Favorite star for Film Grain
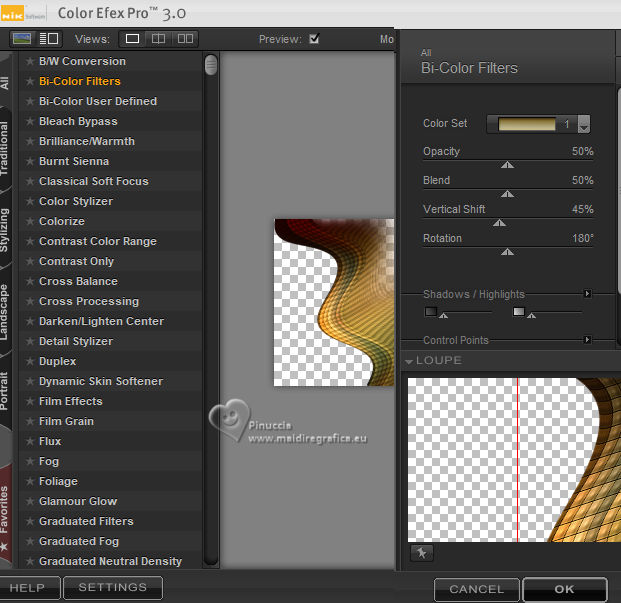The height and width of the screenshot is (603, 621). [30, 421]
